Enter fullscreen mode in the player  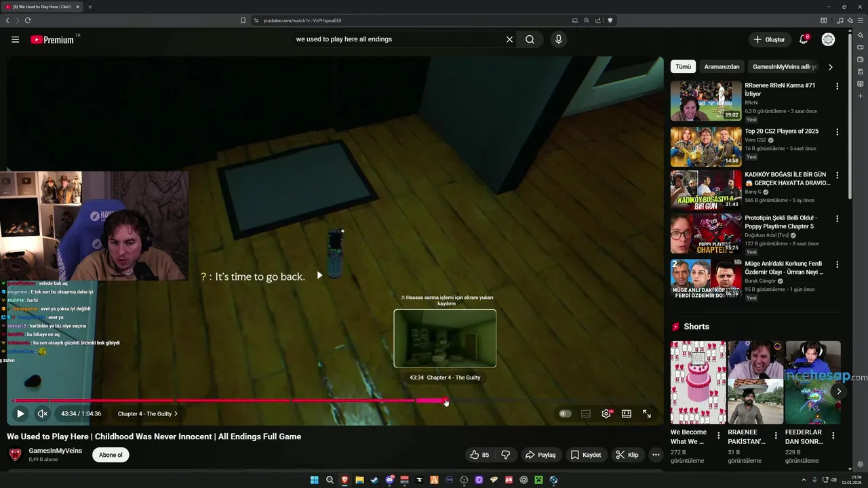[x=647, y=413]
